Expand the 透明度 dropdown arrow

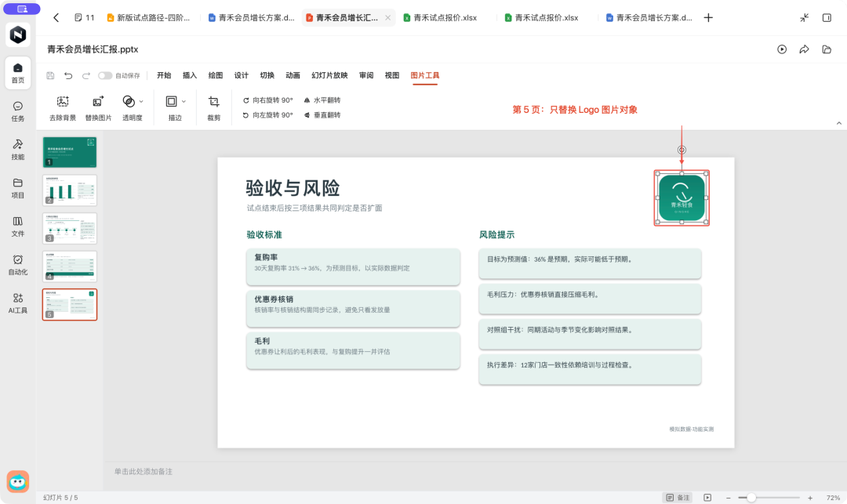tap(141, 101)
